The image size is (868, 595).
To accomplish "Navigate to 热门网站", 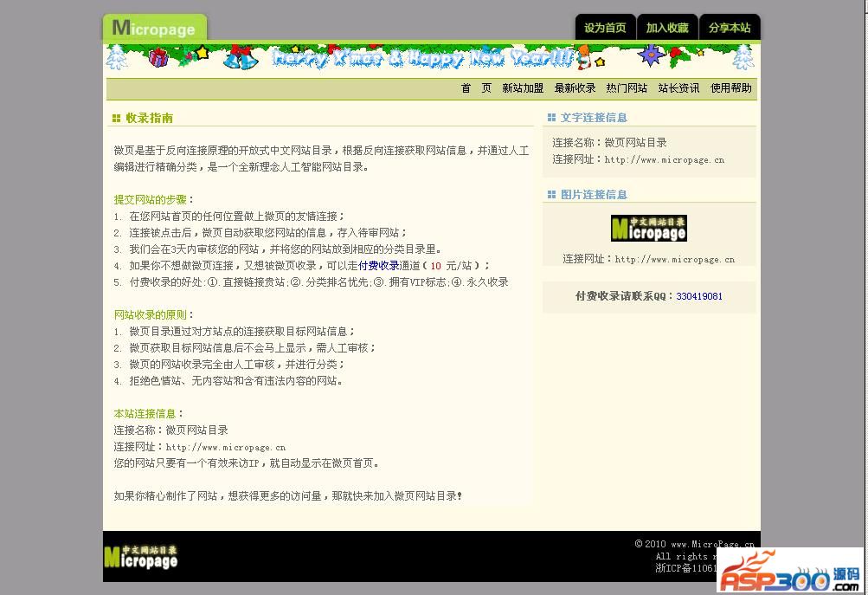I will tap(627, 88).
